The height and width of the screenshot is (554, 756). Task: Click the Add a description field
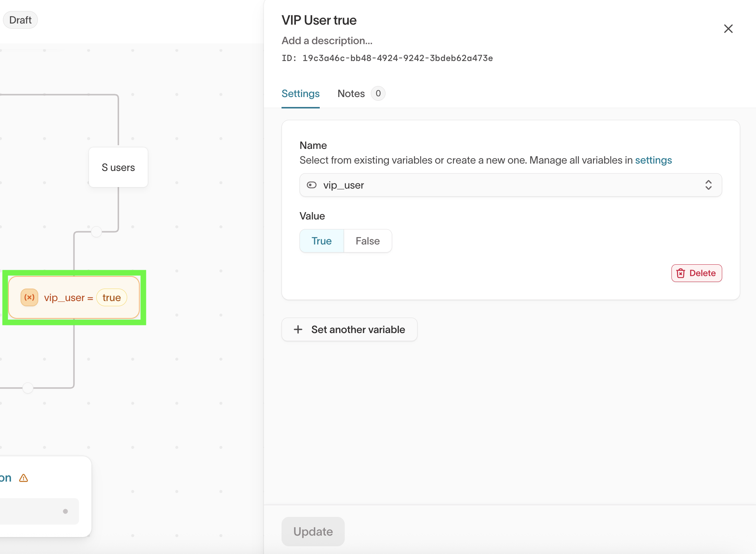point(327,41)
